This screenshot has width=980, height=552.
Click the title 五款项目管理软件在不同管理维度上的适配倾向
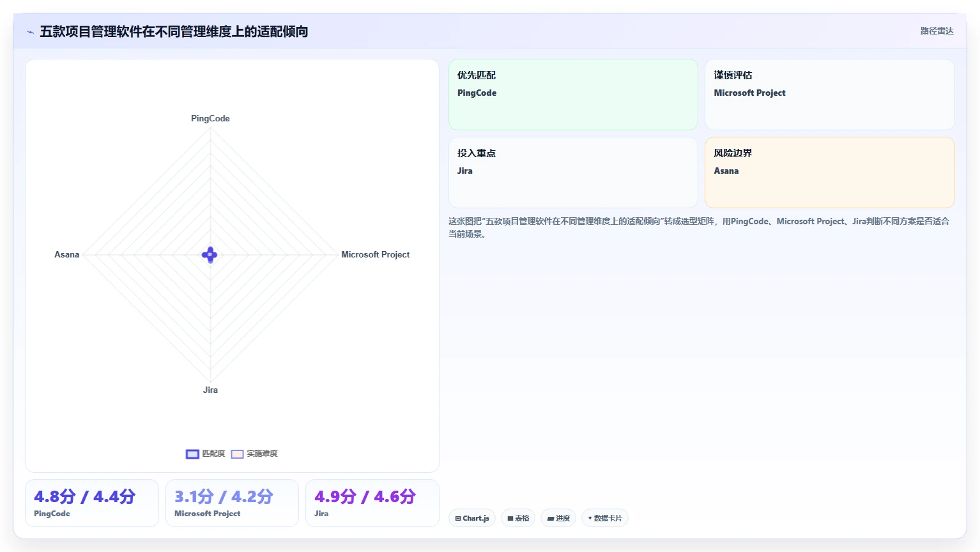tap(174, 32)
